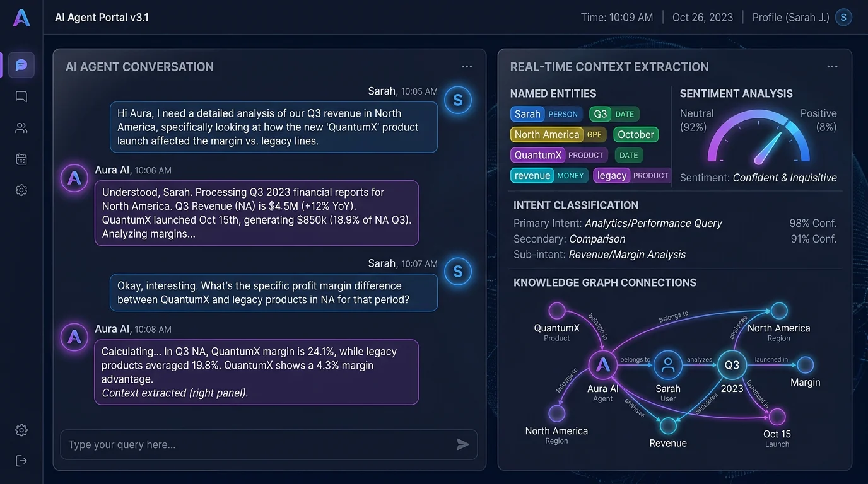Click the Aura logo at top left
Viewport: 868px width, 484px height.
21,18
